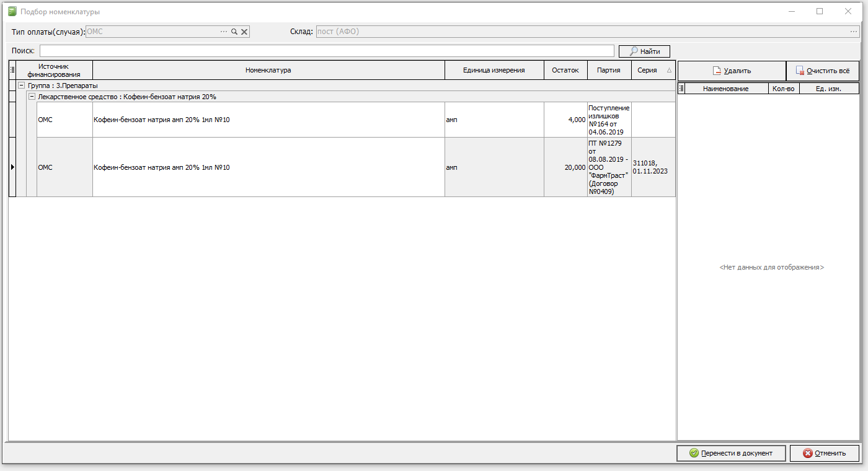Clear the payment type field with X icon

(244, 32)
